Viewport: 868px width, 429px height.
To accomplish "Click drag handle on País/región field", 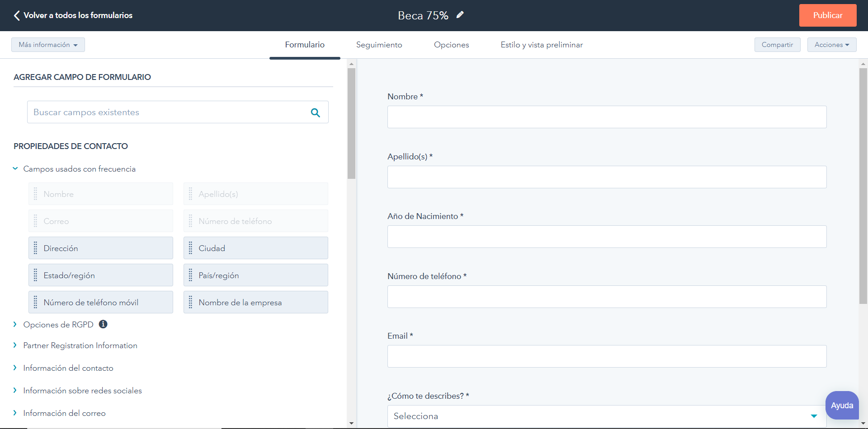I will (x=190, y=275).
